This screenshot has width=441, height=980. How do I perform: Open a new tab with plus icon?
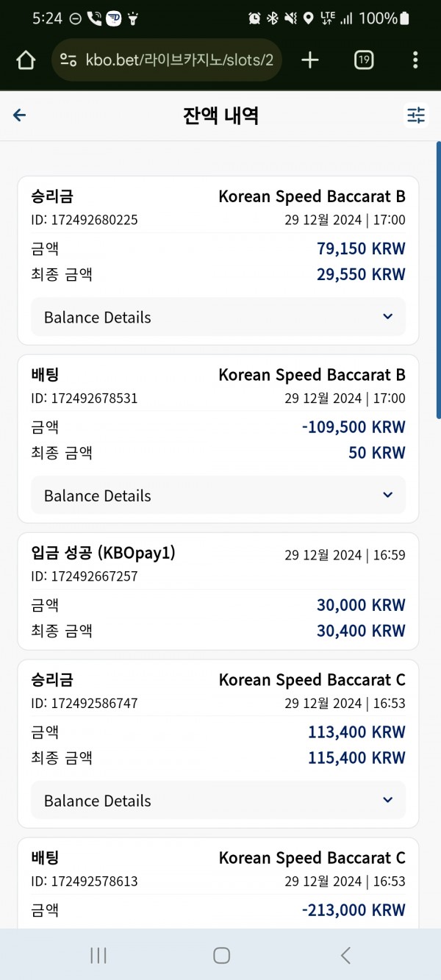[x=310, y=60]
